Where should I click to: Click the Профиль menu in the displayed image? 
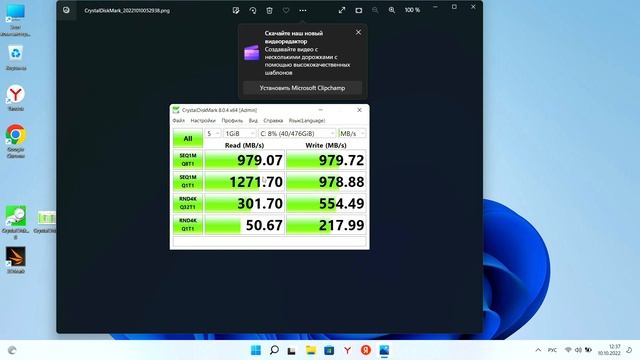tap(232, 120)
